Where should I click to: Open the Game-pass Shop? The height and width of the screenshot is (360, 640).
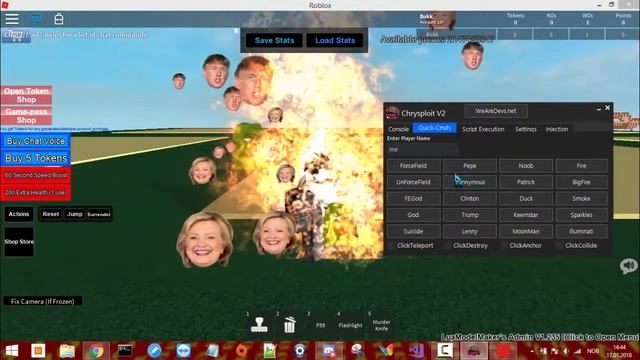(27, 116)
